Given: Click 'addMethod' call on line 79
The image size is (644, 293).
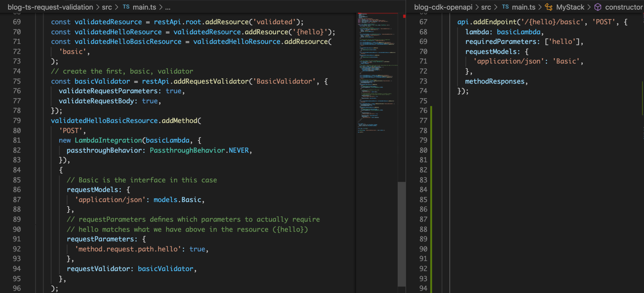Looking at the screenshot, I should coord(180,121).
